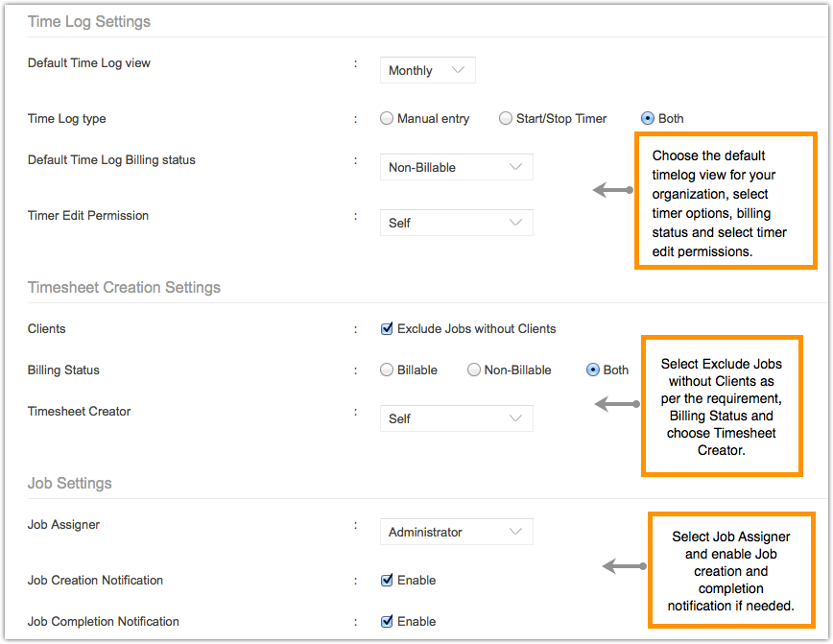Click the arrow next to Job Settings options
833x644 pixels.
(624, 566)
